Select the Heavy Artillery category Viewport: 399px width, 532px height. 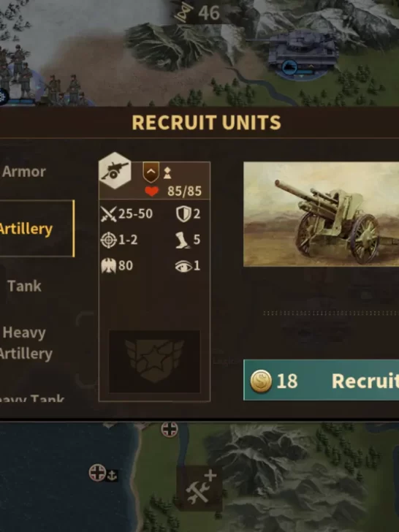click(26, 343)
